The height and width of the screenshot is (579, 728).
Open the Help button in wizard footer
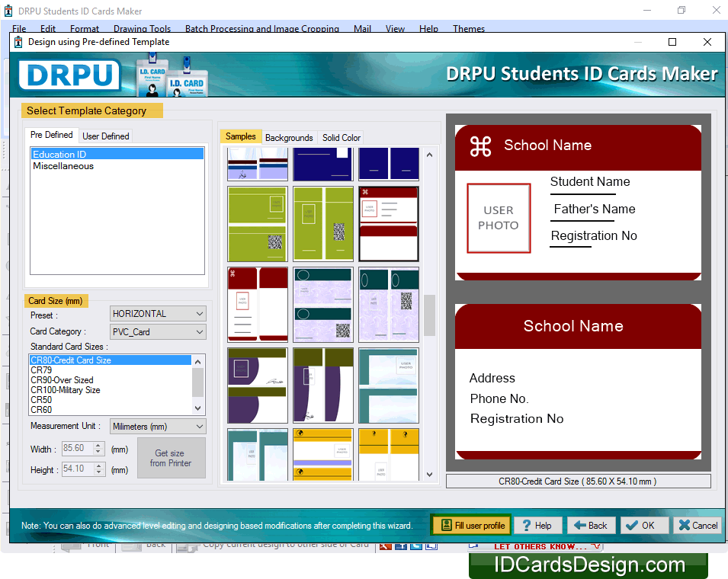click(x=537, y=525)
